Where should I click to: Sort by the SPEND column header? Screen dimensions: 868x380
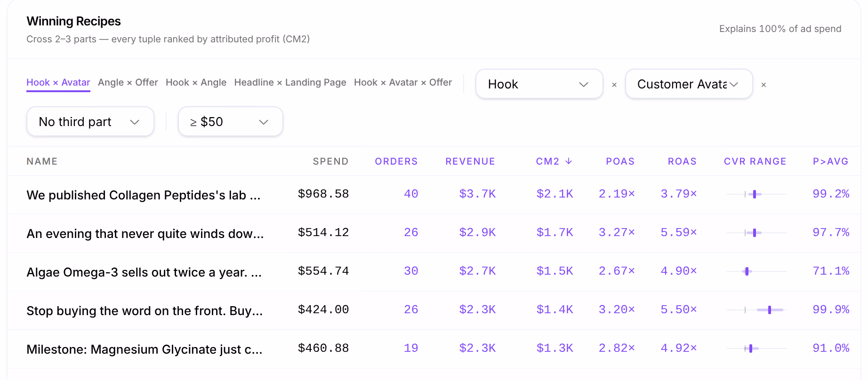click(330, 161)
